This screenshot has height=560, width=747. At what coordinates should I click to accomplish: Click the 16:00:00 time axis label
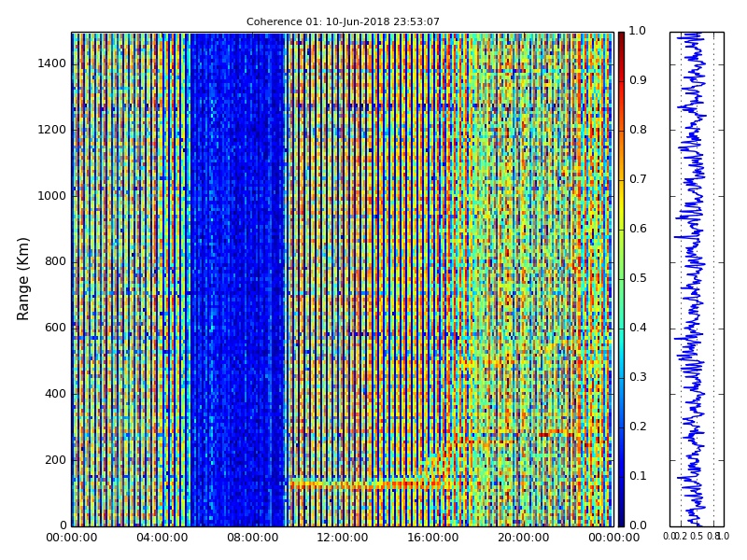pos(433,538)
